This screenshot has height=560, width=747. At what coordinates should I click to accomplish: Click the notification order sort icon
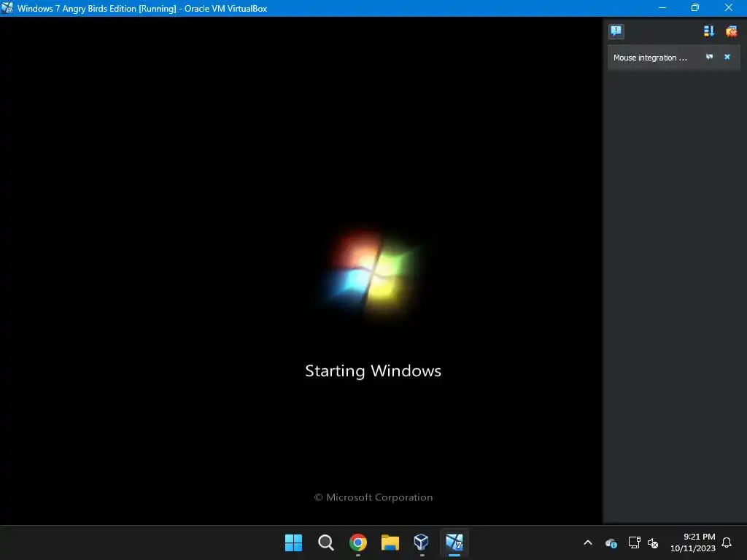(x=709, y=31)
